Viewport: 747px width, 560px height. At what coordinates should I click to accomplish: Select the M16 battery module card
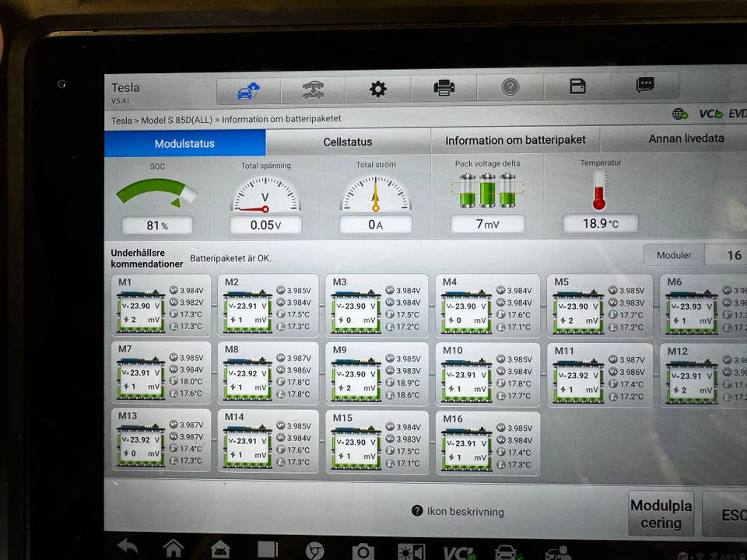pos(487,443)
